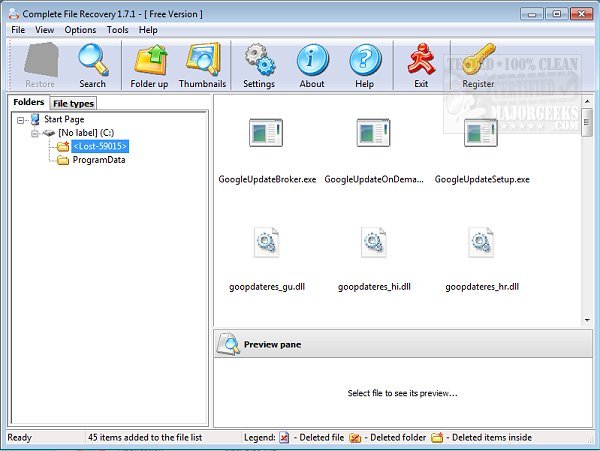The height and width of the screenshot is (451, 600).
Task: Go up one level with Folder up
Action: click(150, 59)
